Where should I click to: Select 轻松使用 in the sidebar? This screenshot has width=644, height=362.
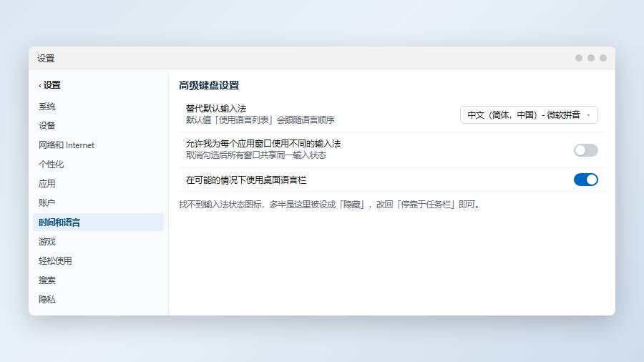[98, 260]
